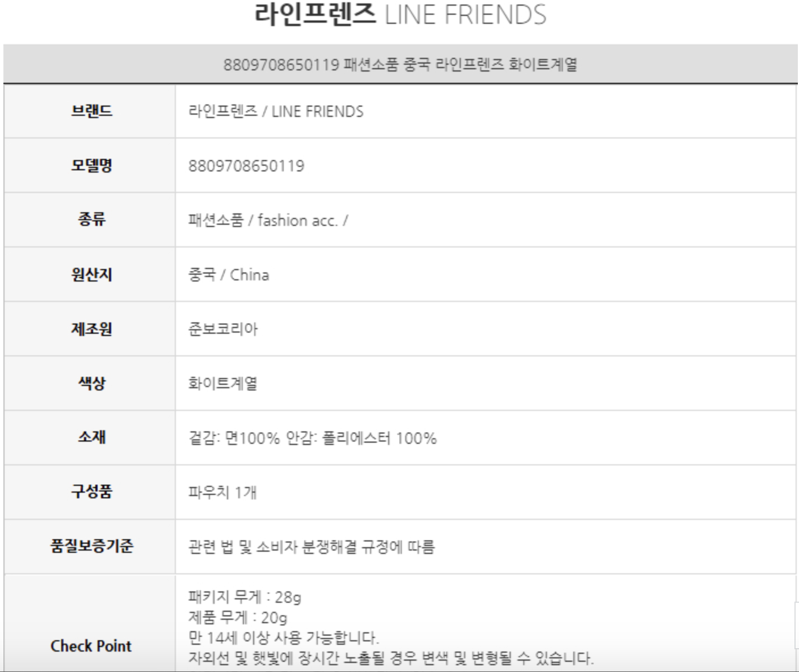Click the manufacturer value 준보코리아
The height and width of the screenshot is (672, 799).
(223, 329)
